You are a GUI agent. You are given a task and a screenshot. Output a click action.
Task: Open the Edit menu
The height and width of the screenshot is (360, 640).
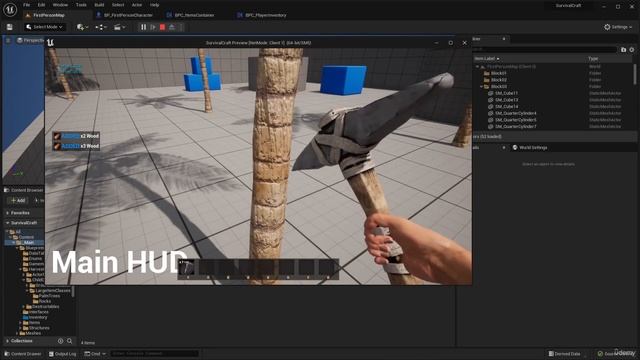pos(41,5)
